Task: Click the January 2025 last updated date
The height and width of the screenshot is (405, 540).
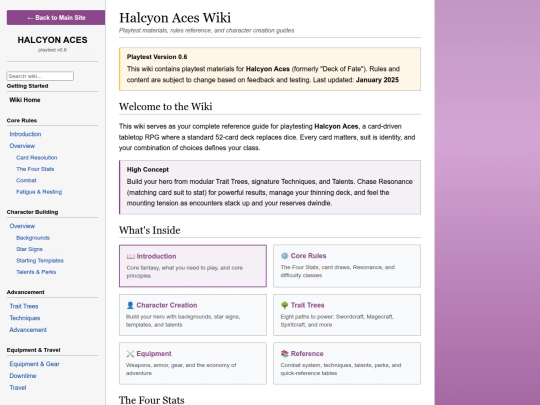Action: [377, 80]
